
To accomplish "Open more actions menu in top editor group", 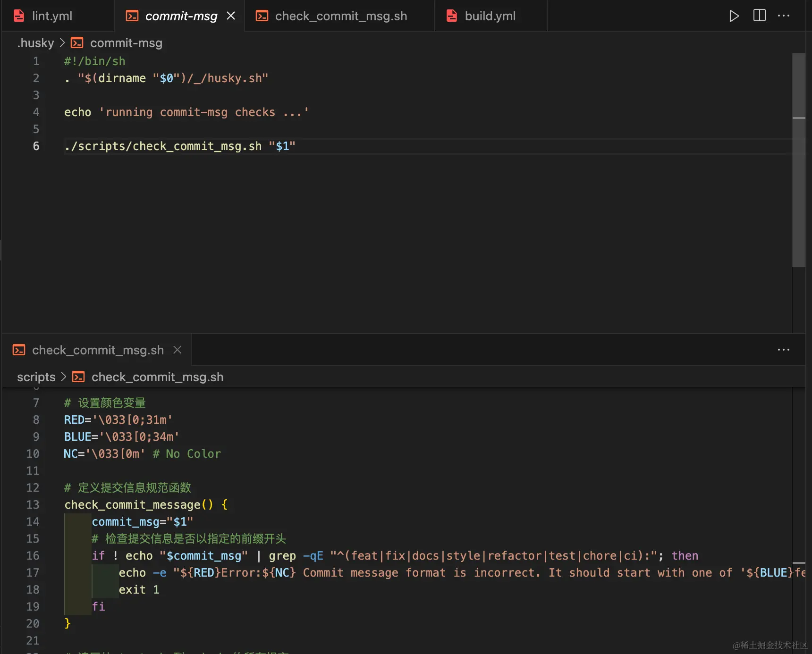I will coord(784,16).
